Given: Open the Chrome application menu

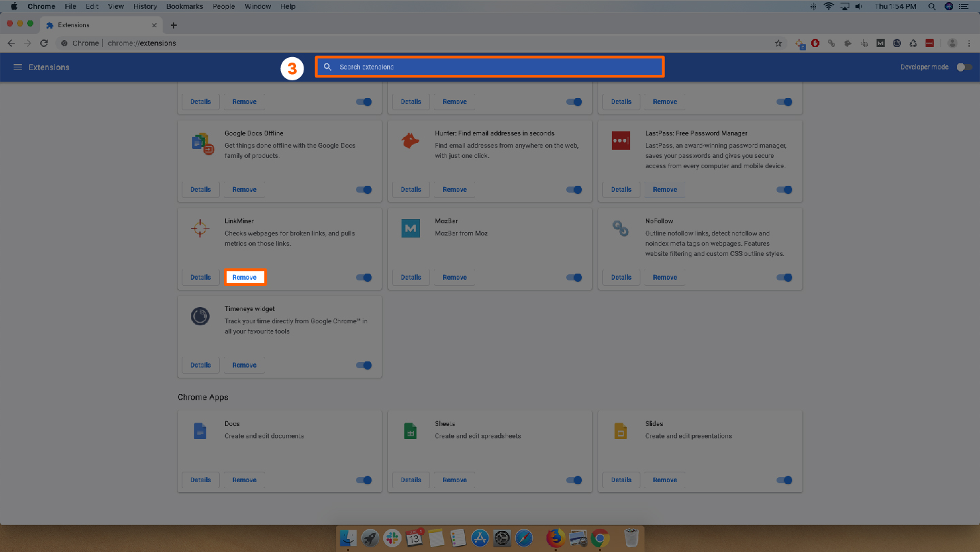Looking at the screenshot, I should (x=42, y=6).
